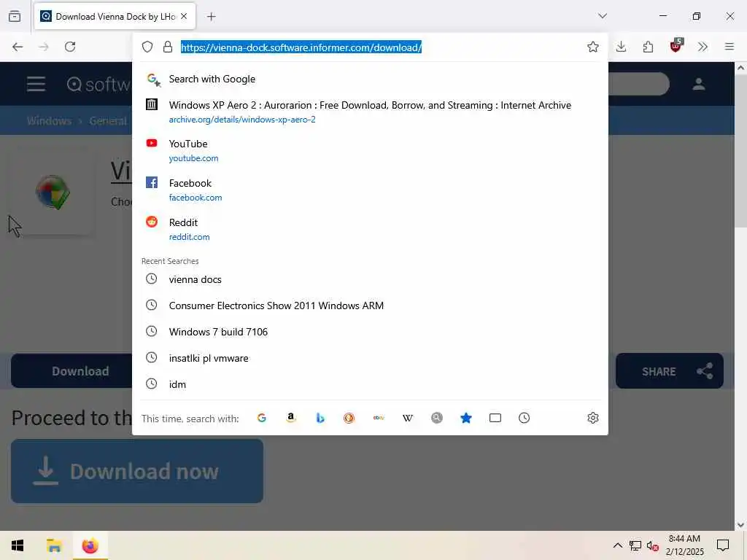Open the muted volume tray icon
Image resolution: width=747 pixels, height=560 pixels.
pos(652,545)
